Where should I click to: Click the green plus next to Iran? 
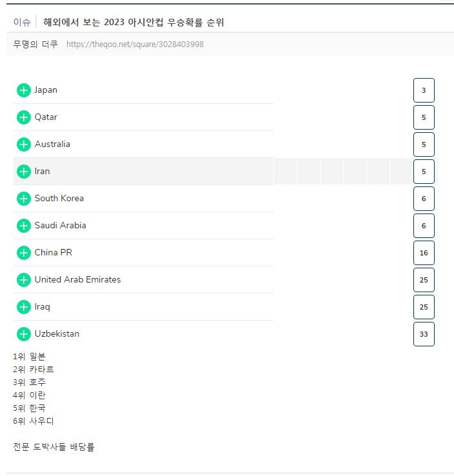[x=24, y=172]
